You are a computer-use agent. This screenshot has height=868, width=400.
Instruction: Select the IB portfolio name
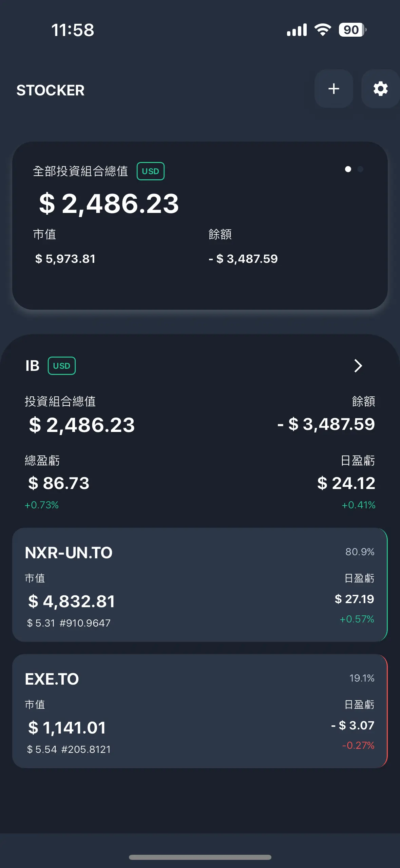point(33,366)
